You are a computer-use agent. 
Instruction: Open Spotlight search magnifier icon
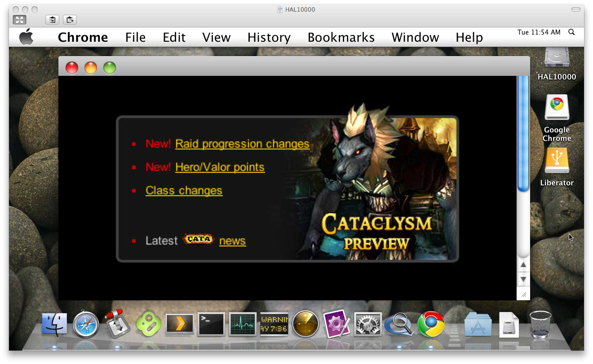coord(571,32)
